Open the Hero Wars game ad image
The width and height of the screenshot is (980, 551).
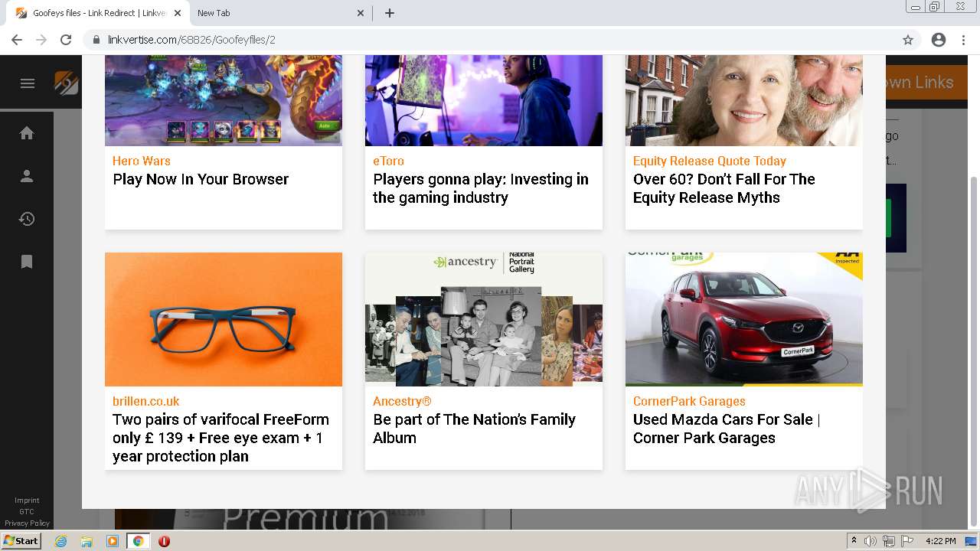tap(224, 100)
